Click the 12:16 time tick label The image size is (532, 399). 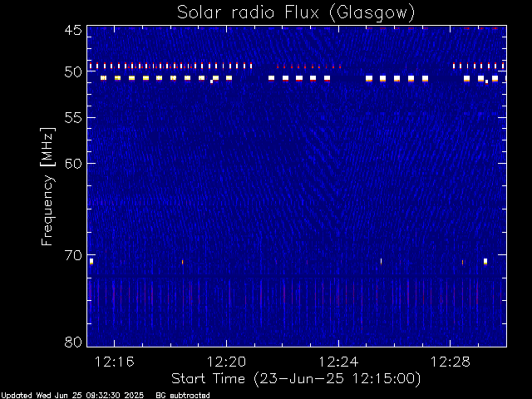115,362
